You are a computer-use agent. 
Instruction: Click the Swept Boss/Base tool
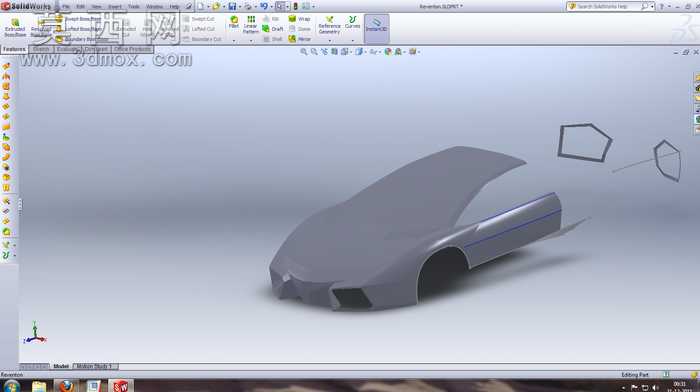pyautogui.click(x=79, y=19)
